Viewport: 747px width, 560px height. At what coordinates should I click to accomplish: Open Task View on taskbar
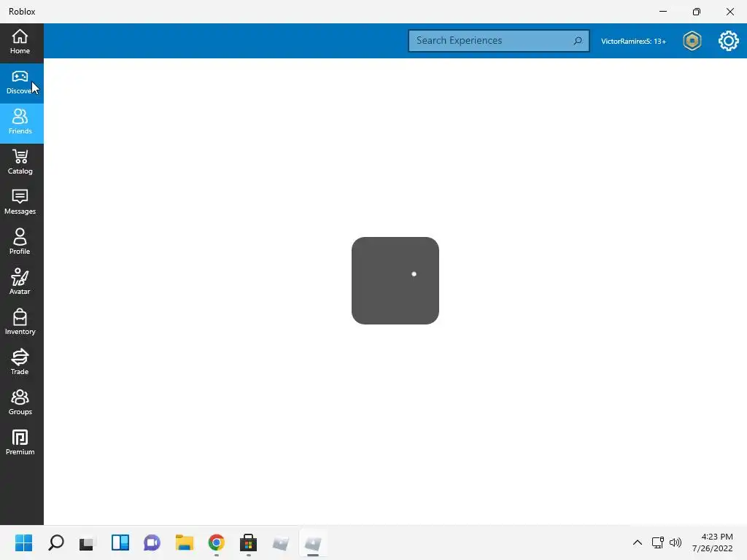coord(88,542)
